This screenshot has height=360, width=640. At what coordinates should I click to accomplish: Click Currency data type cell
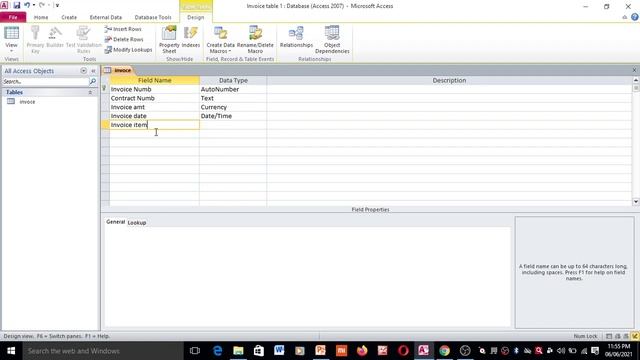[233, 107]
